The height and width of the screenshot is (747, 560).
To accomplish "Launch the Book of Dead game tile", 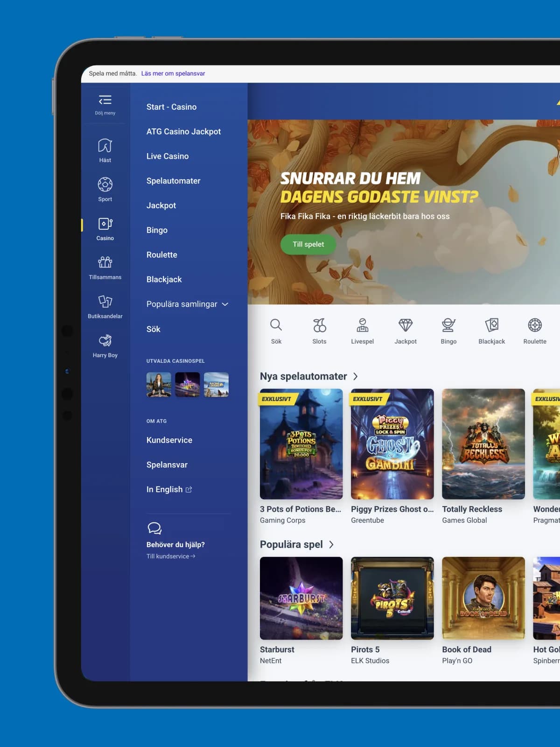I will 483,598.
